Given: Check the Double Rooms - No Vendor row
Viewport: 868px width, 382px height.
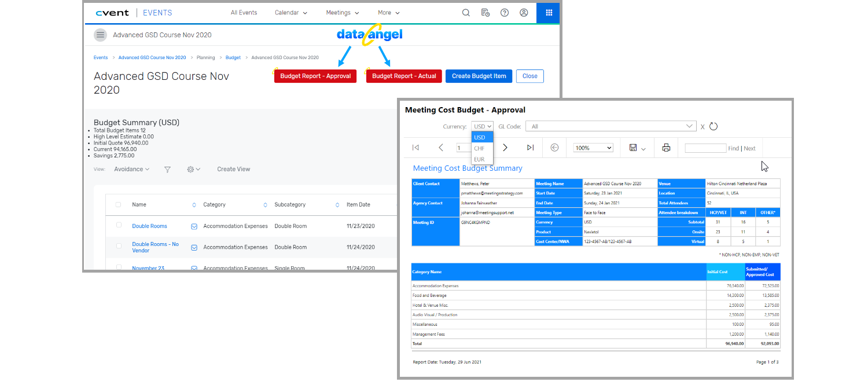Looking at the screenshot, I should [119, 247].
